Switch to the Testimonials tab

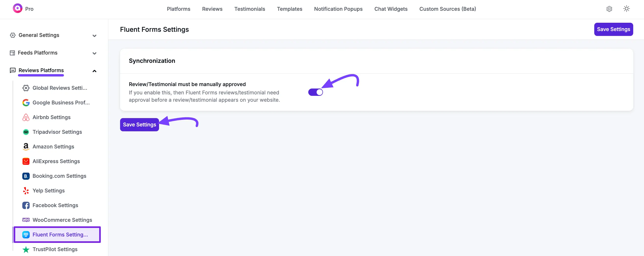click(249, 9)
